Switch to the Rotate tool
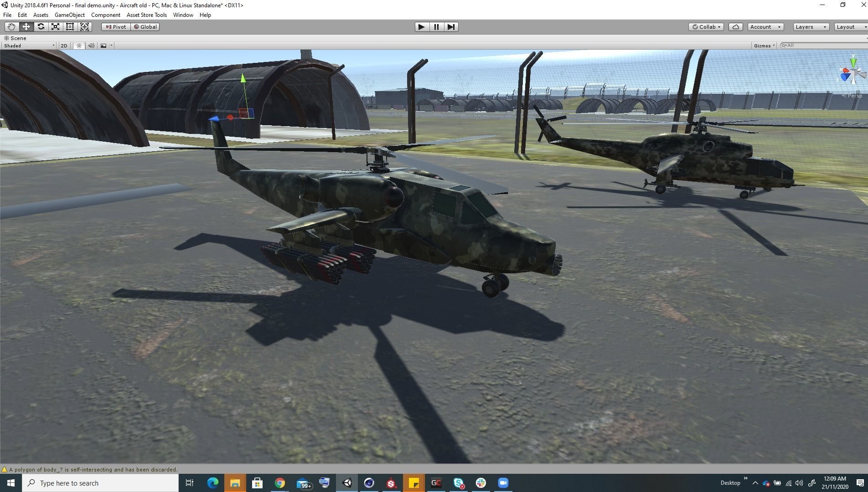The width and height of the screenshot is (868, 492). coord(41,27)
